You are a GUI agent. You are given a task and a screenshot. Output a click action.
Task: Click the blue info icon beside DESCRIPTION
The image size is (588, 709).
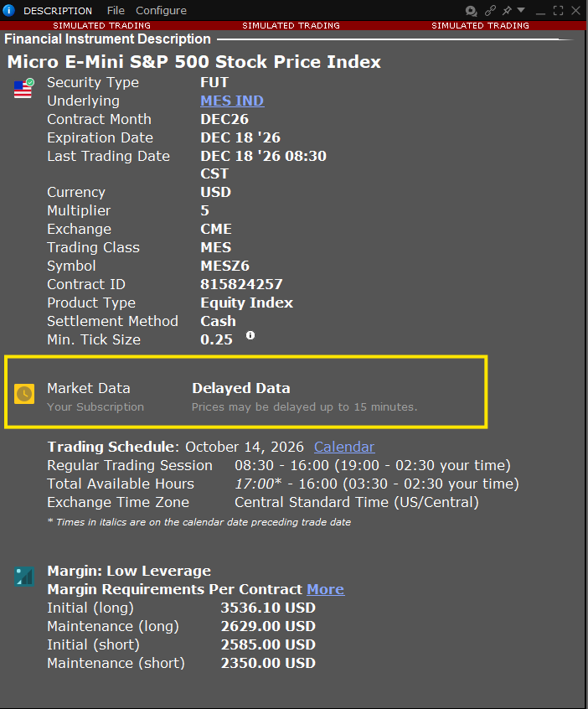point(8,10)
